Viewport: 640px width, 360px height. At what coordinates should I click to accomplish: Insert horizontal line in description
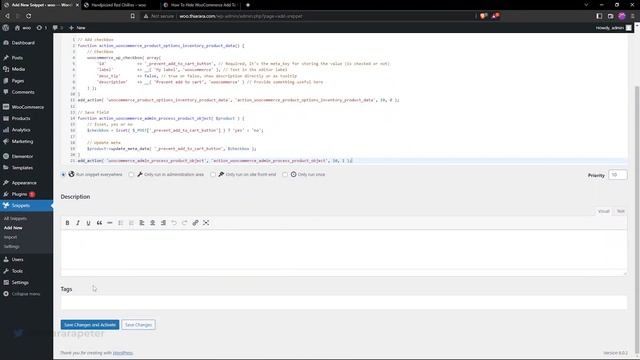click(x=110, y=223)
